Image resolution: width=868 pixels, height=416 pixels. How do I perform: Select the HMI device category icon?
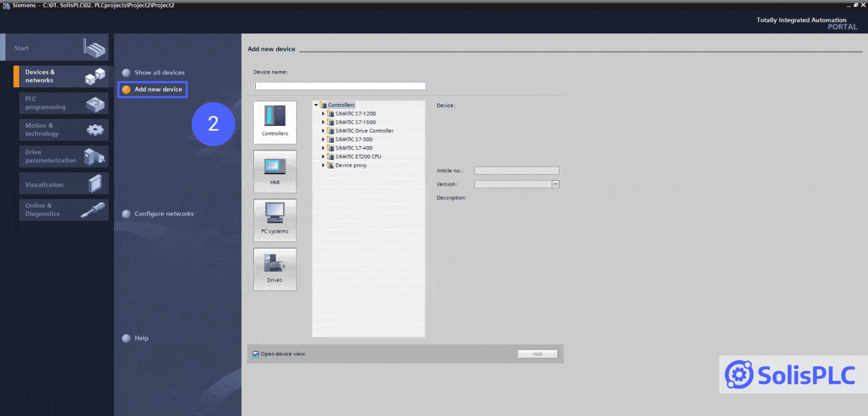pos(274,171)
